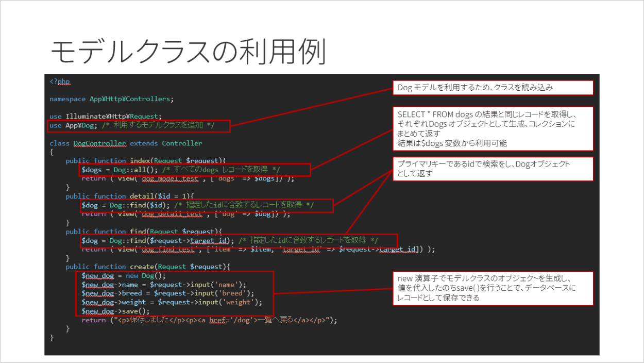Click the public function detail line

(129, 196)
